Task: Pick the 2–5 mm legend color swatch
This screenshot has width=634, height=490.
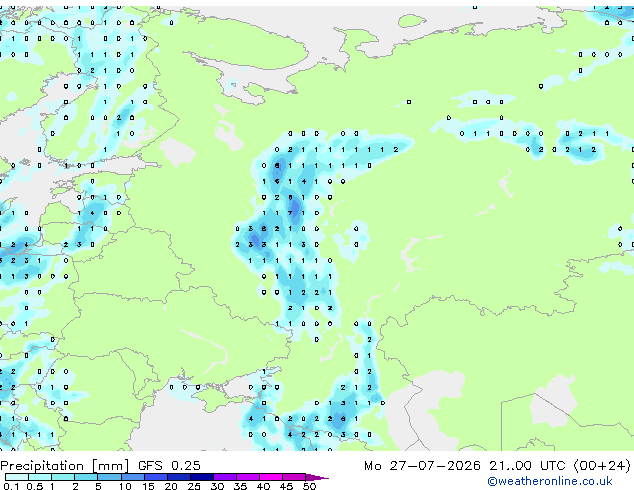Action: pyautogui.click(x=86, y=477)
